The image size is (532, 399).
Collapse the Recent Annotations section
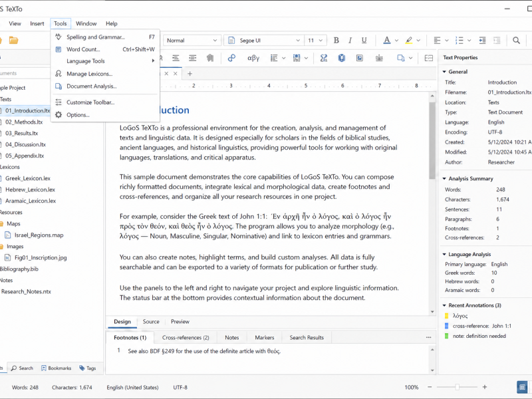click(x=444, y=305)
